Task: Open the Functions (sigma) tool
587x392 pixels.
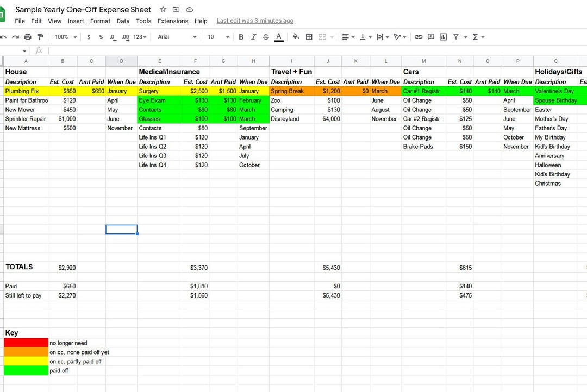Action: coord(475,37)
